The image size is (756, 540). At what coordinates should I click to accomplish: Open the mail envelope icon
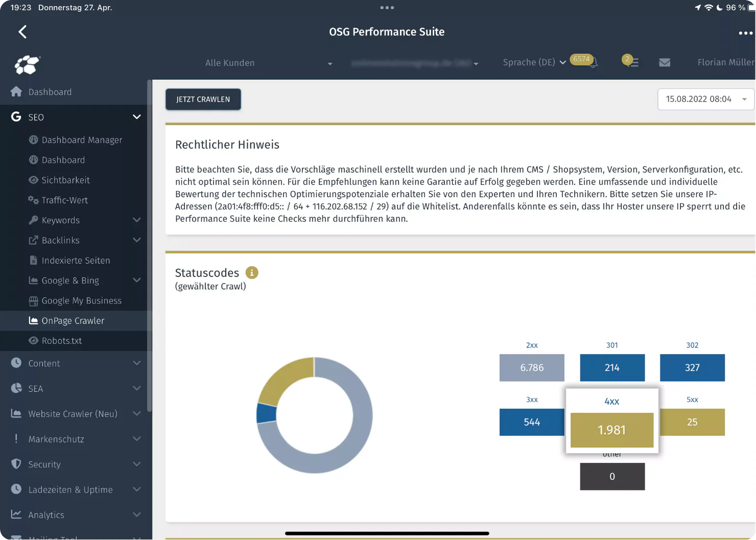665,62
